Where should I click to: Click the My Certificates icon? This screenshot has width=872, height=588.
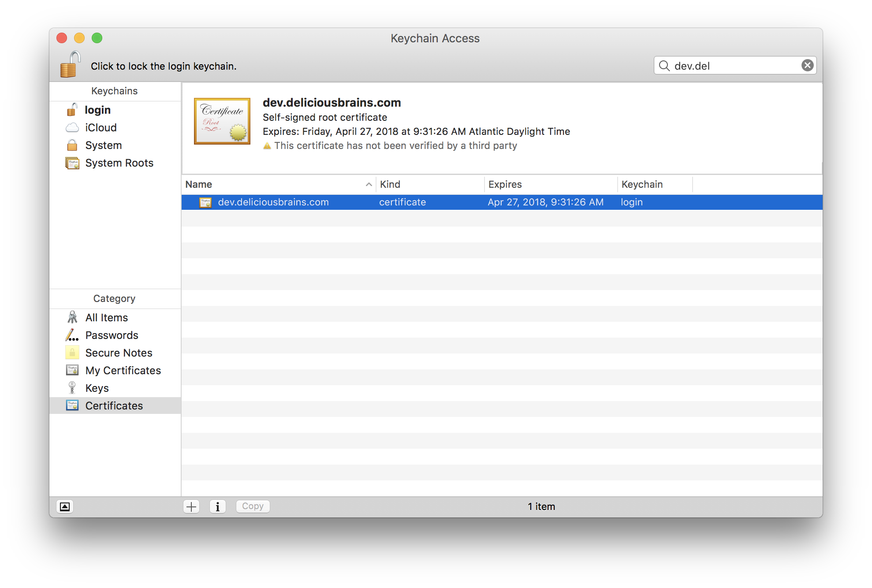tap(72, 370)
